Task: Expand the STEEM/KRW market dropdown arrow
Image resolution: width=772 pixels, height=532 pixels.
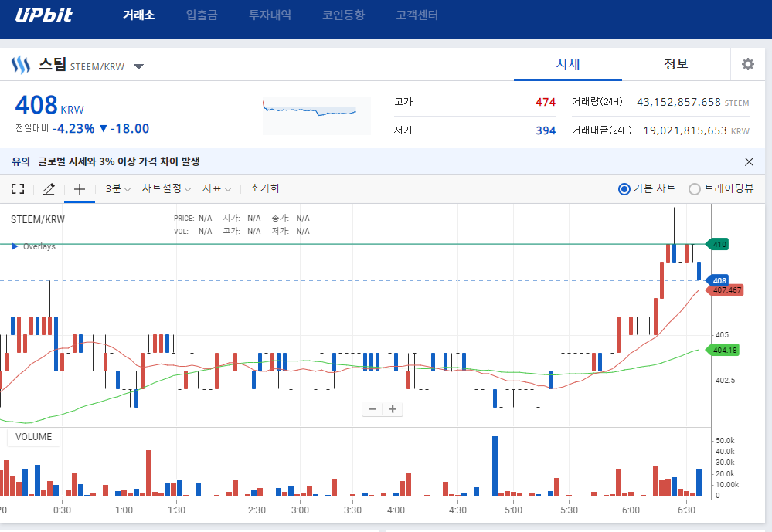Action: coord(139,66)
